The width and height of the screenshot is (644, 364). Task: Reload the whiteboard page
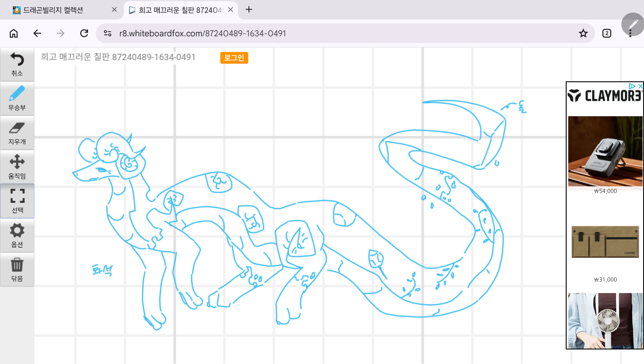(84, 34)
